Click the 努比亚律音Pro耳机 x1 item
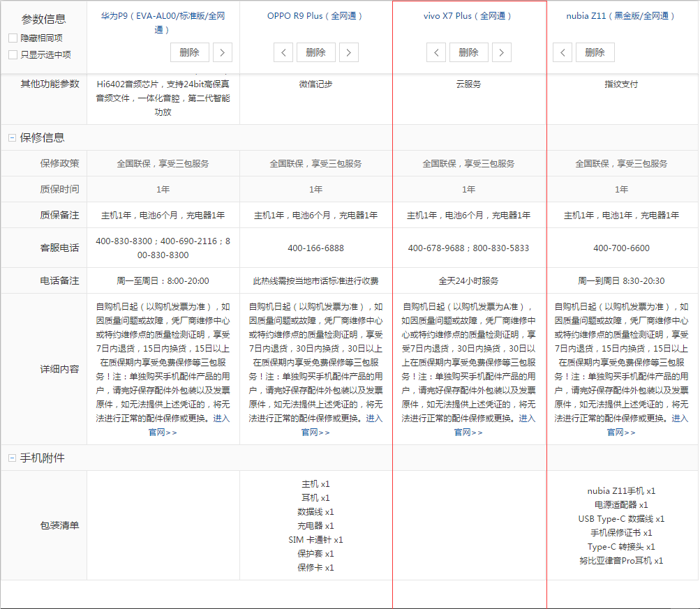Image resolution: width=700 pixels, height=609 pixels. coord(621,560)
